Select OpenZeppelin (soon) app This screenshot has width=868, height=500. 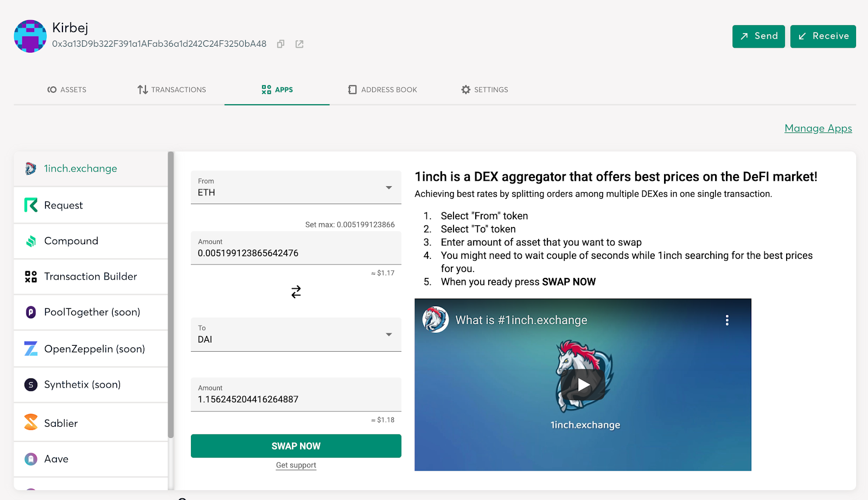91,349
